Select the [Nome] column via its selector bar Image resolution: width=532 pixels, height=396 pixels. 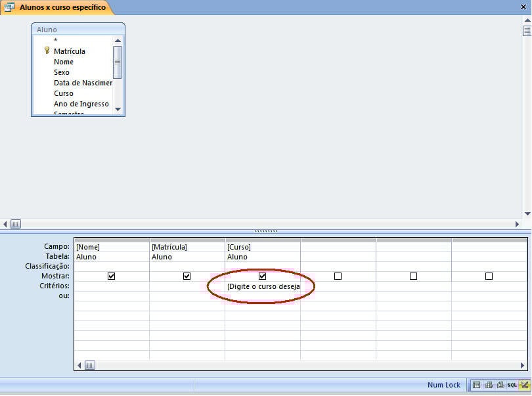(x=112, y=240)
